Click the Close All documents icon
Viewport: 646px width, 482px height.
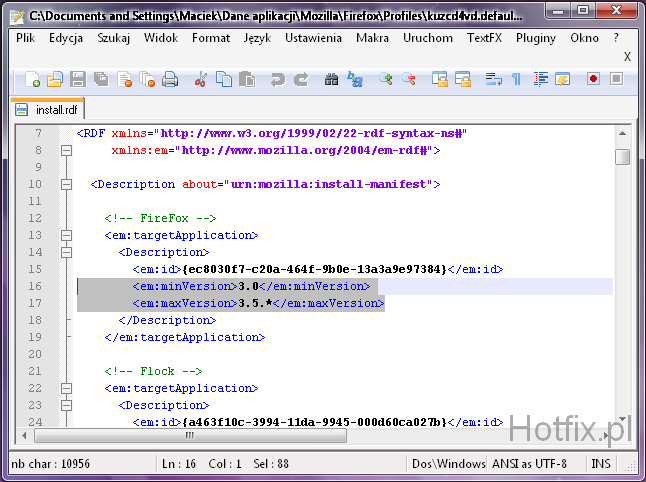147,79
